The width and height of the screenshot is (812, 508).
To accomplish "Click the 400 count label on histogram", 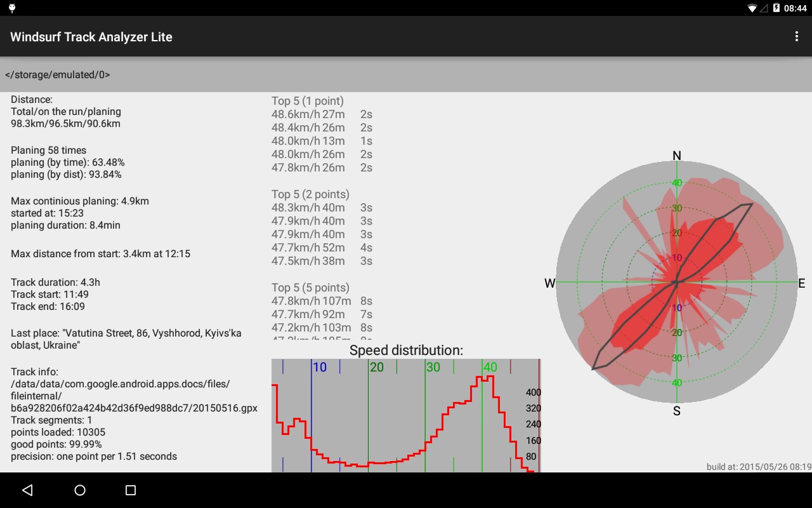I will tap(534, 392).
